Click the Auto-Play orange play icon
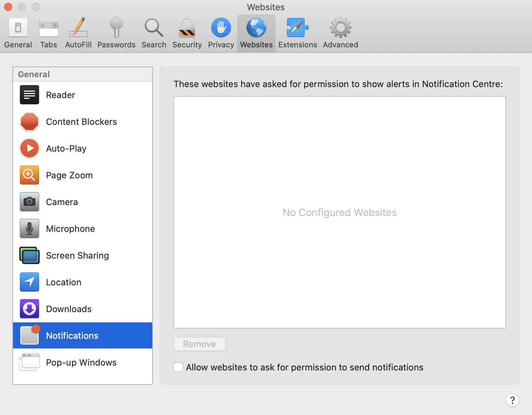 pyautogui.click(x=29, y=148)
